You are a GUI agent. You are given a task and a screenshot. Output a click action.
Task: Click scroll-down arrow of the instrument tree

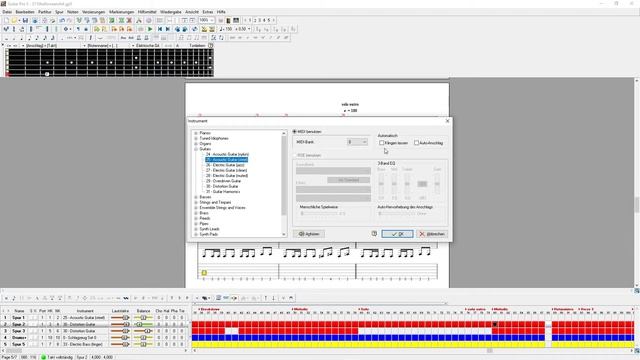click(x=284, y=234)
